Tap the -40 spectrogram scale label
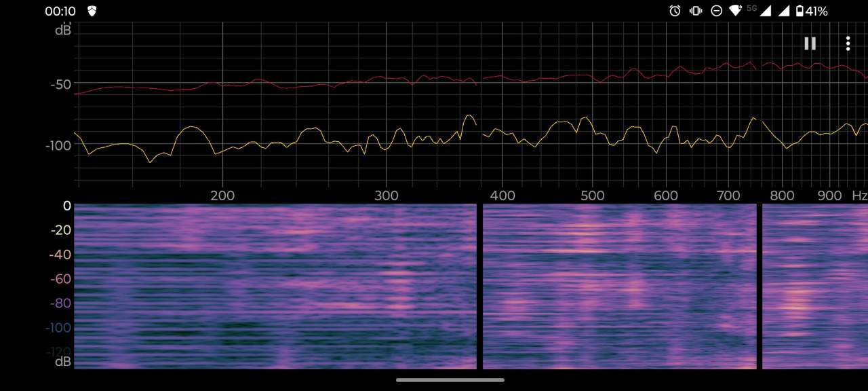Screen dimensions: 868x391 pos(61,255)
